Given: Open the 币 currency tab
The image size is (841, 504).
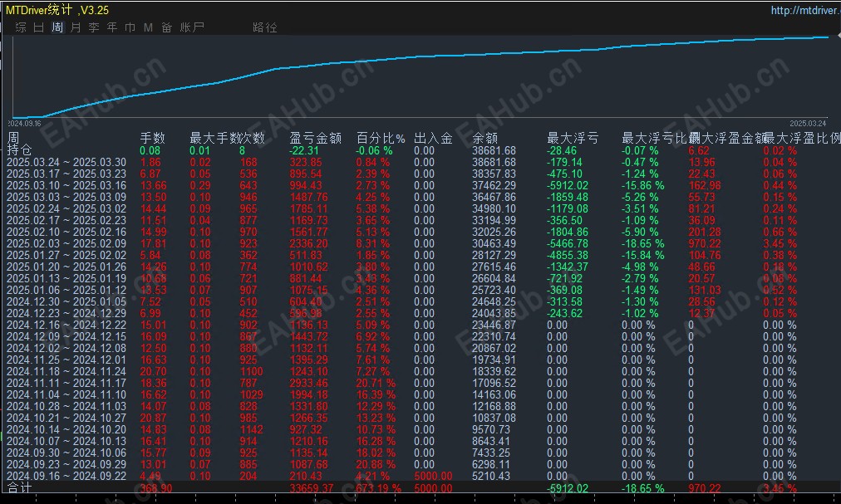Looking at the screenshot, I should click(130, 27).
